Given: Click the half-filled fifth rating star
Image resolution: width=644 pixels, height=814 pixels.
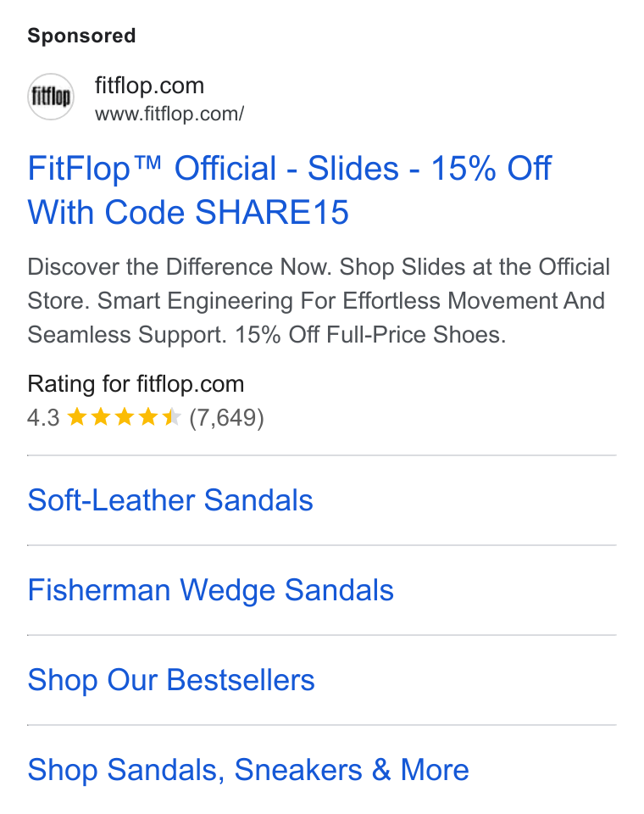Looking at the screenshot, I should pos(172,417).
